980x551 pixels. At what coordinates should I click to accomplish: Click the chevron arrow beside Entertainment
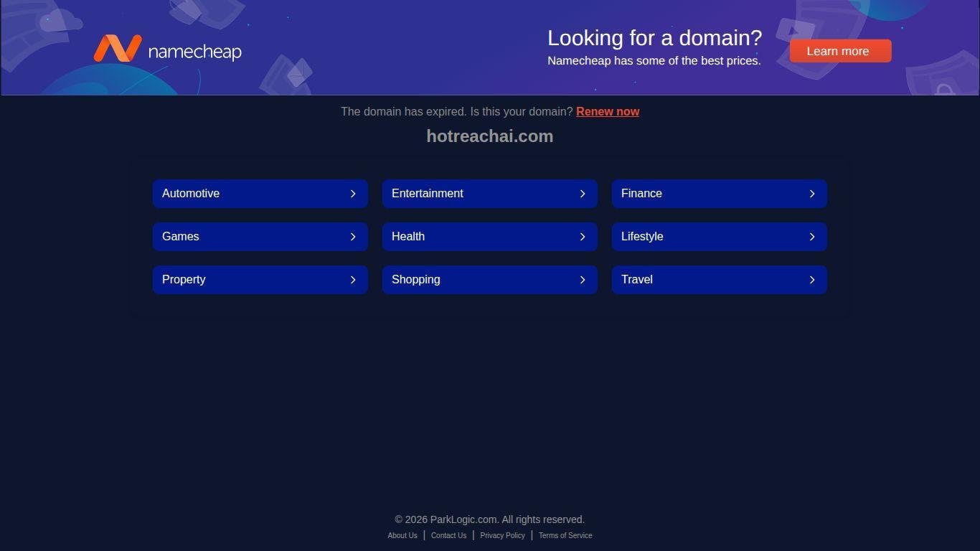click(583, 194)
